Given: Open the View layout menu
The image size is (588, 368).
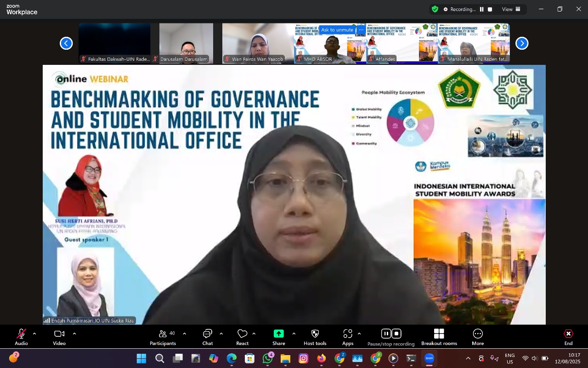Looking at the screenshot, I should (511, 9).
